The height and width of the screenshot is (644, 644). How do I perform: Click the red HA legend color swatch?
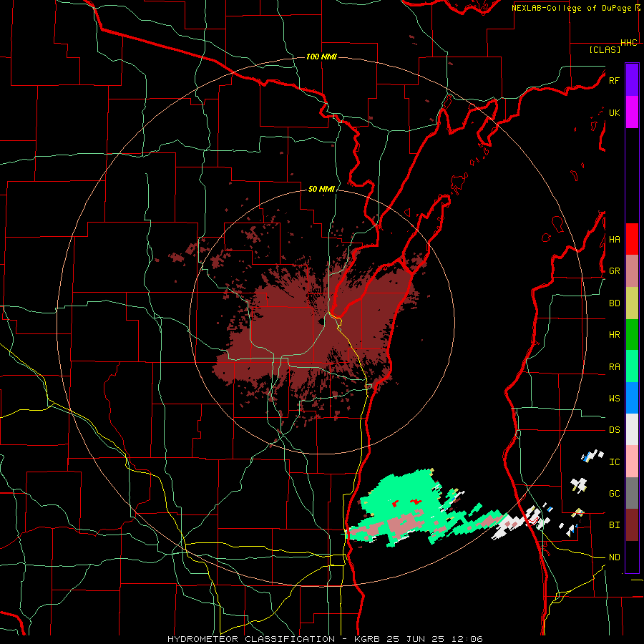632,239
